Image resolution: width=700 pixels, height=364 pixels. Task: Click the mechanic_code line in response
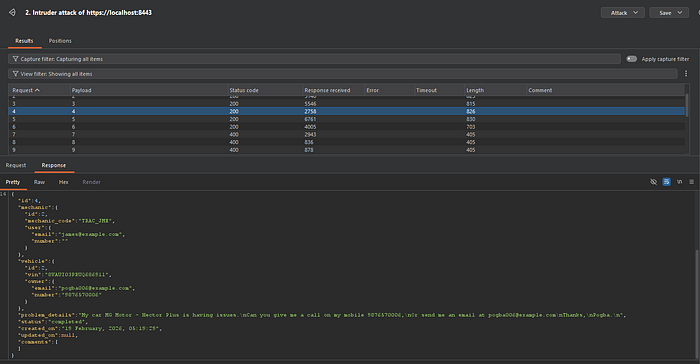tap(70, 221)
